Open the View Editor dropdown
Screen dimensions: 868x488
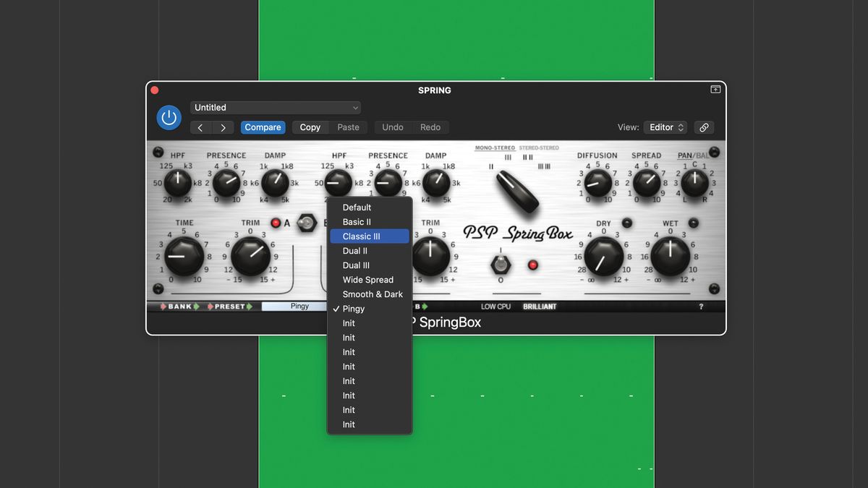click(x=665, y=127)
